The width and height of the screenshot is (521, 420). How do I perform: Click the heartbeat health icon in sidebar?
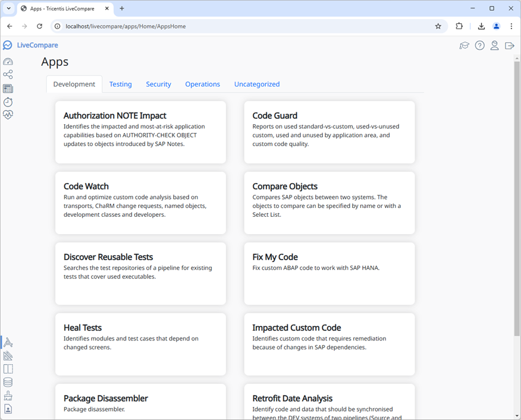pos(8,115)
